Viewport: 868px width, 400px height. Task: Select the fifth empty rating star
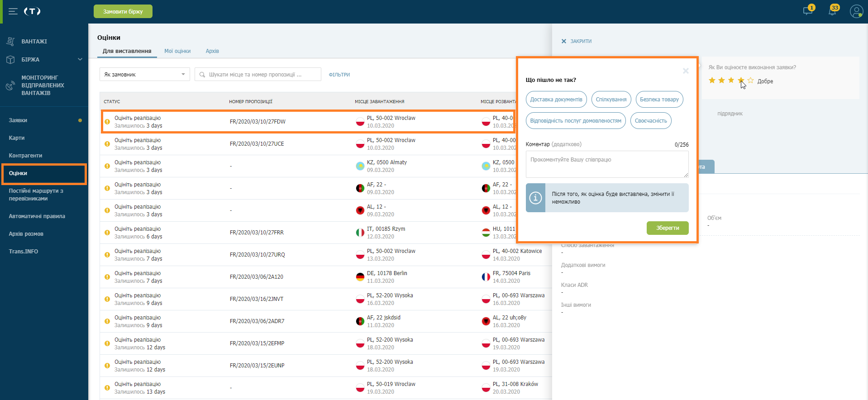point(750,81)
